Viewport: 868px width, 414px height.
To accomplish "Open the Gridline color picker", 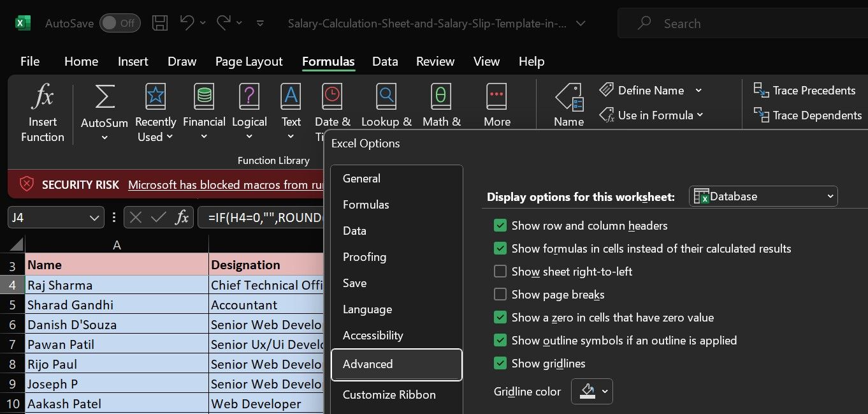I will click(x=592, y=391).
